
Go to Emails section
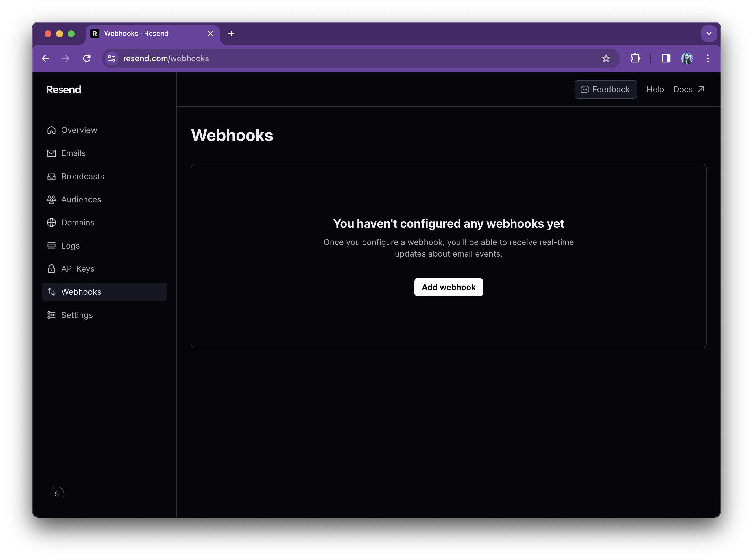tap(104, 153)
